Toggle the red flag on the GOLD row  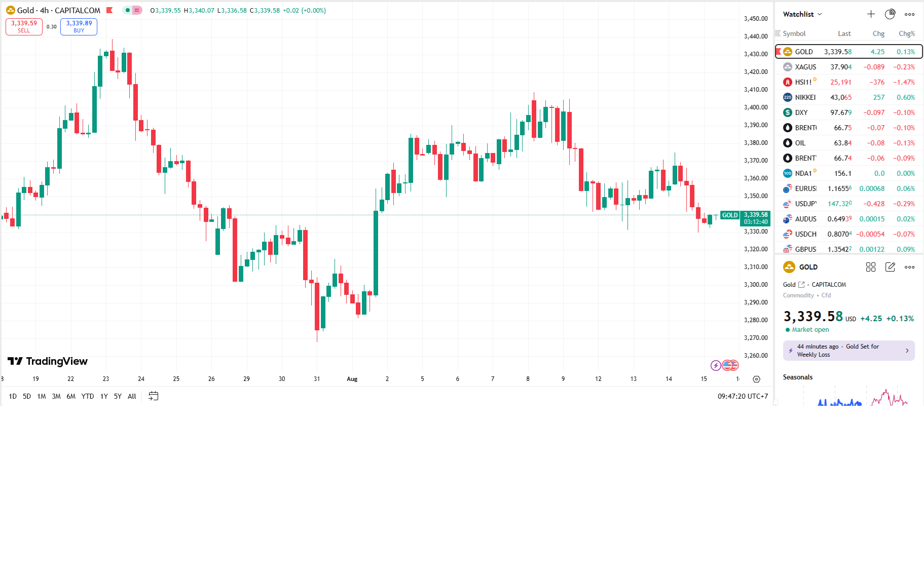[x=779, y=52]
